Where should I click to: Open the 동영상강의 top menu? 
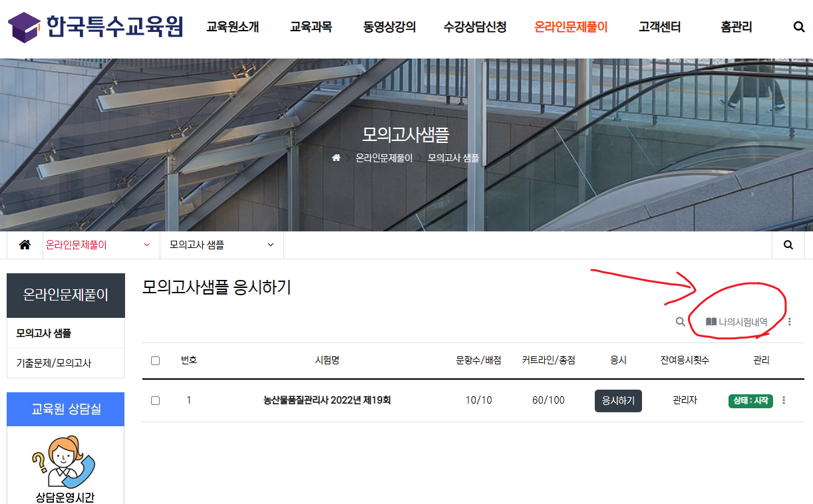point(389,27)
